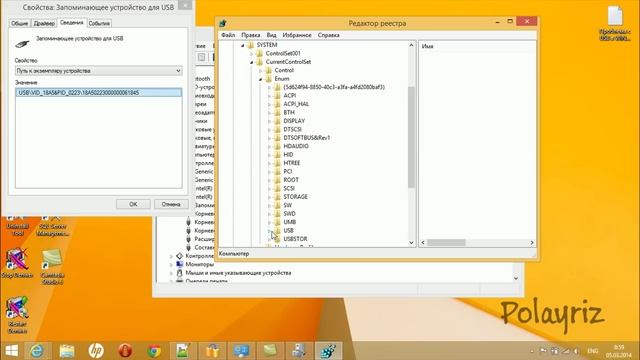
Task: Click the STORAGE folder icon in registry tree
Action: tap(278, 197)
